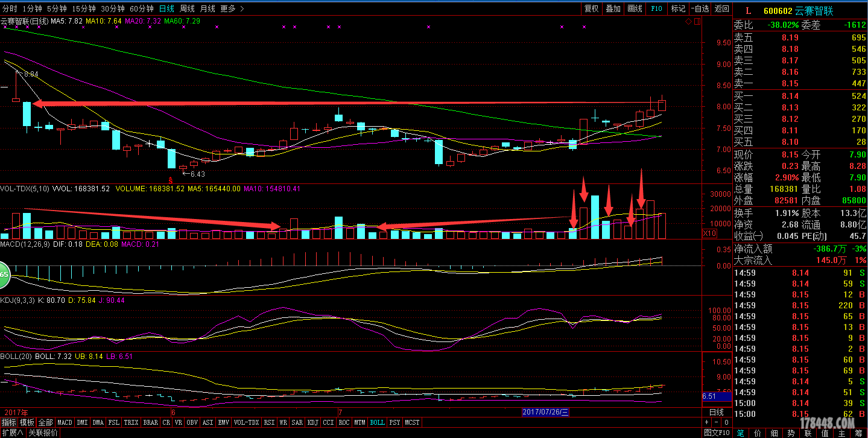The width and height of the screenshot is (868, 438).
Task: Click stock name 云赛智联 in quote panel
Action: click(x=814, y=10)
